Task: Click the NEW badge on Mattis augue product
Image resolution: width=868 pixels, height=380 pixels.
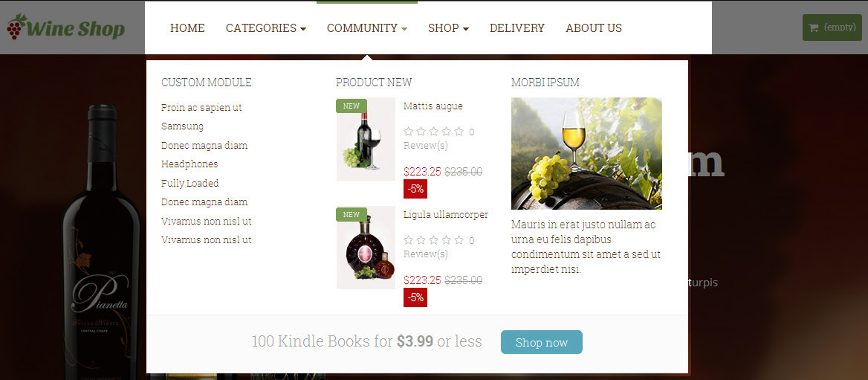Action: (x=352, y=106)
